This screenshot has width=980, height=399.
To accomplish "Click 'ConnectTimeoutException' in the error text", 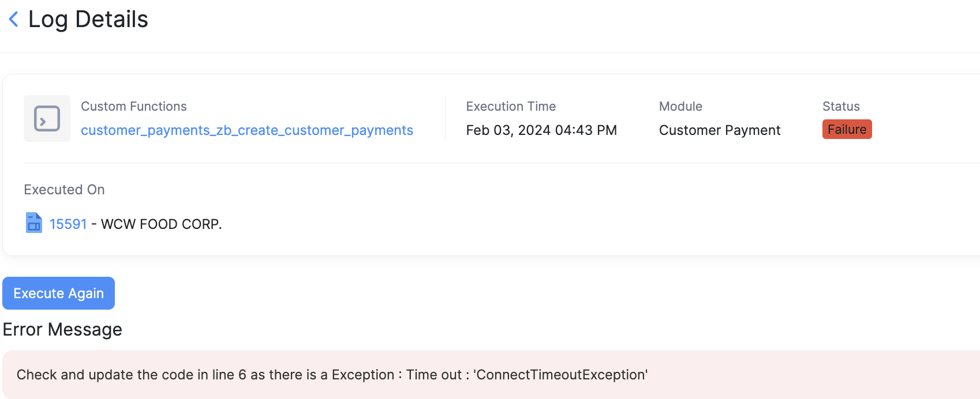I will point(560,375).
